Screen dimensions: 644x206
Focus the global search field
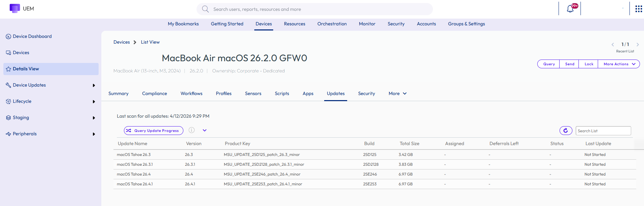pyautogui.click(x=315, y=9)
